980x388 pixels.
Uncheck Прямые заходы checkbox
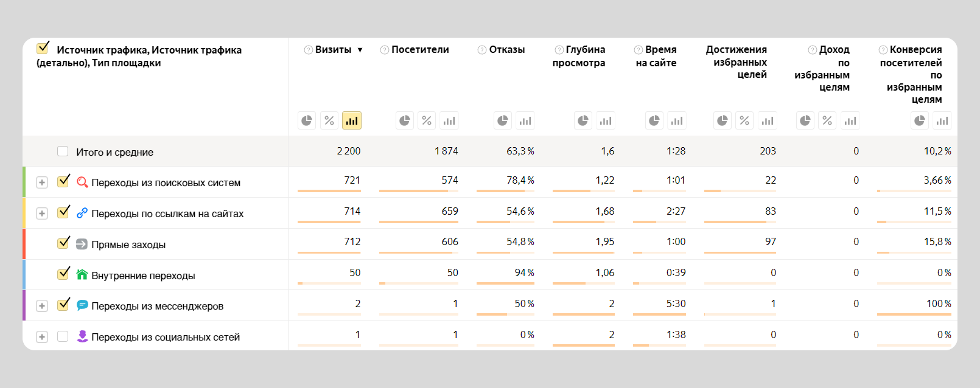point(63,243)
